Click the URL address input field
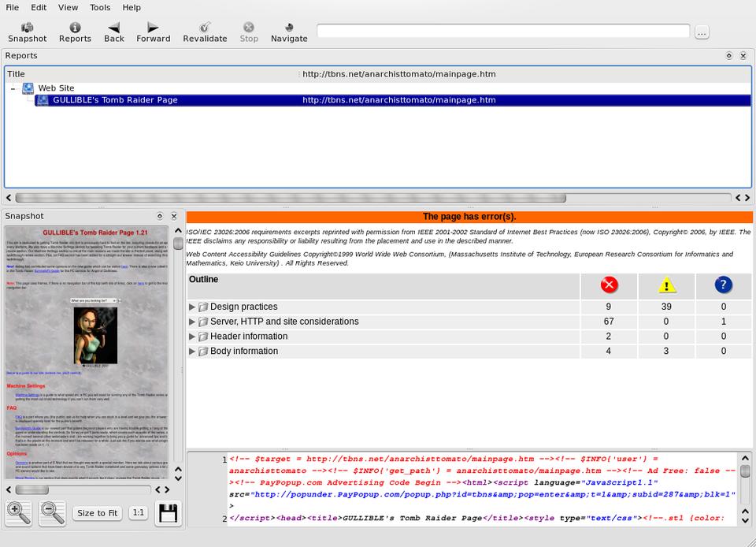756x547 pixels. click(502, 32)
